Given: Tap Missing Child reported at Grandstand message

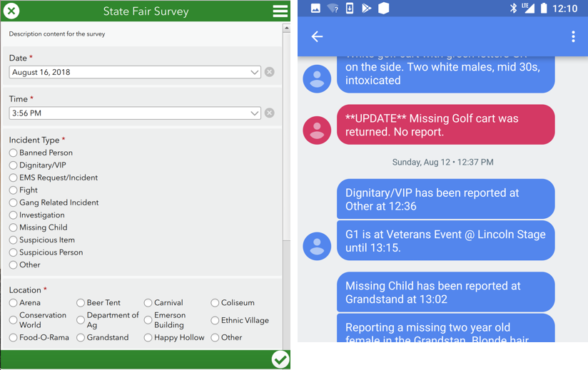Looking at the screenshot, I should (445, 292).
